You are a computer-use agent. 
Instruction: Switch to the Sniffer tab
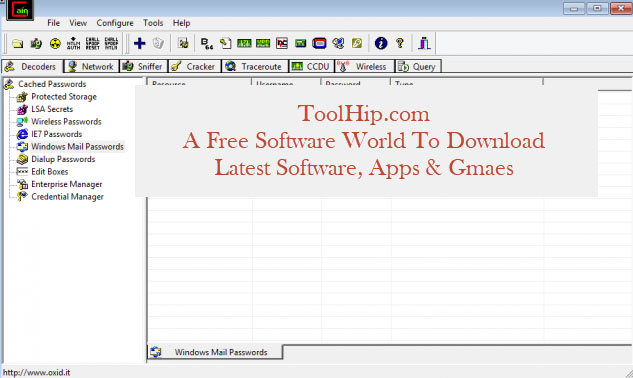tap(144, 67)
